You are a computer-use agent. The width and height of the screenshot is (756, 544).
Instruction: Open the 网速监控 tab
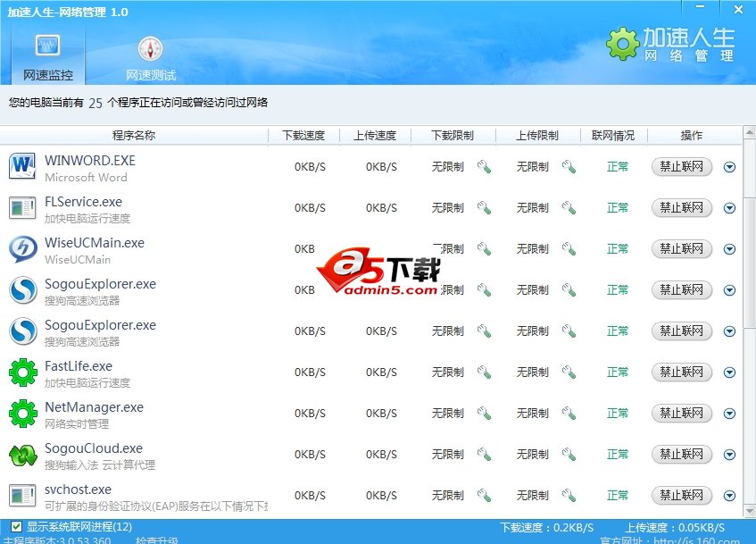point(47,57)
